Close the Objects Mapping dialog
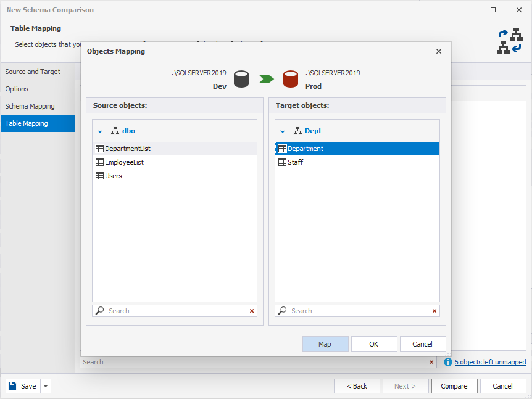Viewport: 532px width, 399px height. (439, 51)
